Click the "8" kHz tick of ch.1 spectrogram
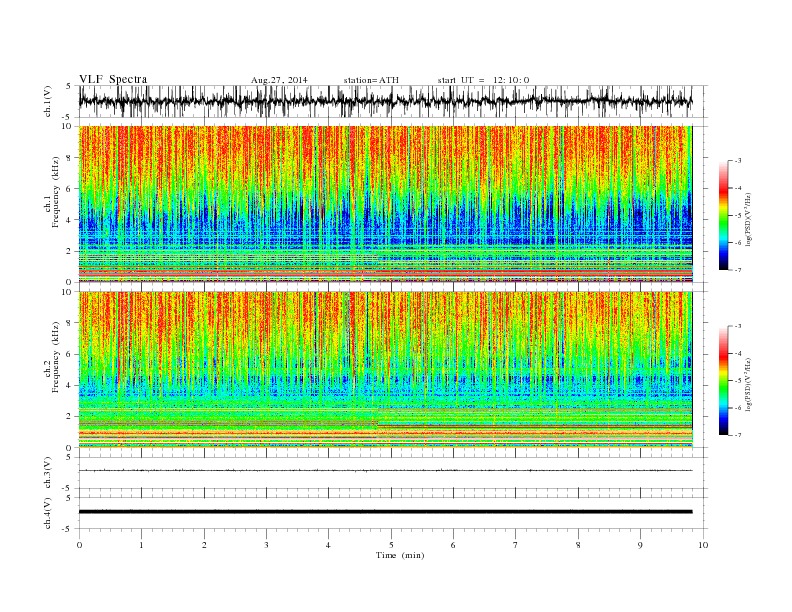The image size is (792, 612). [69, 158]
